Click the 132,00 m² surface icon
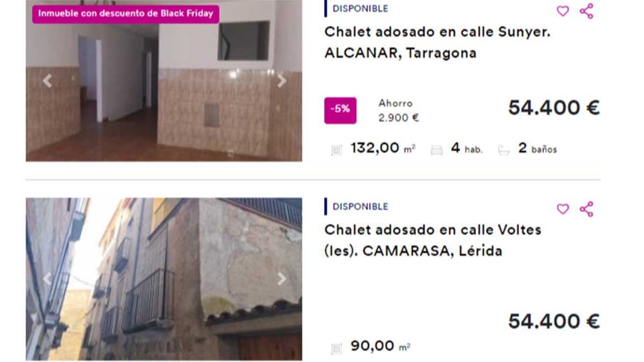This screenshot has width=644, height=362. tap(336, 151)
